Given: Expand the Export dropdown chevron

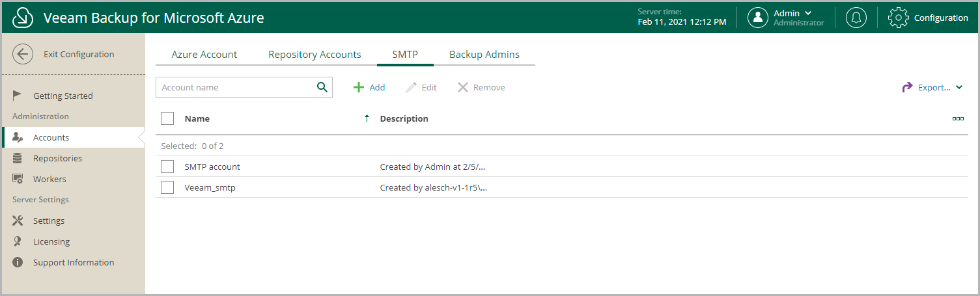Looking at the screenshot, I should point(959,87).
